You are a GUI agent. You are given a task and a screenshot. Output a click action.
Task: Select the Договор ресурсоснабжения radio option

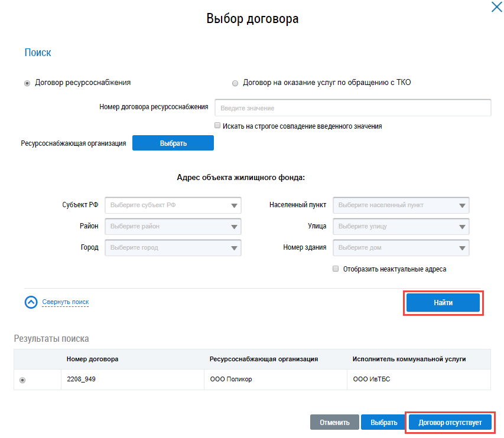(x=27, y=83)
